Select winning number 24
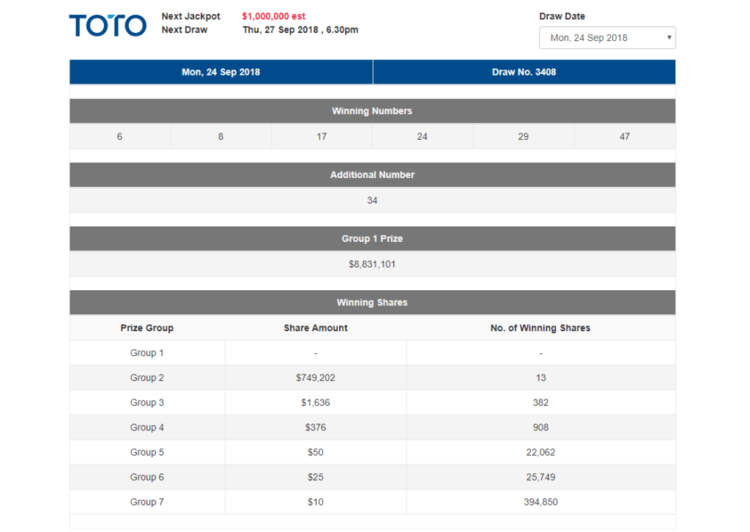 (x=422, y=137)
